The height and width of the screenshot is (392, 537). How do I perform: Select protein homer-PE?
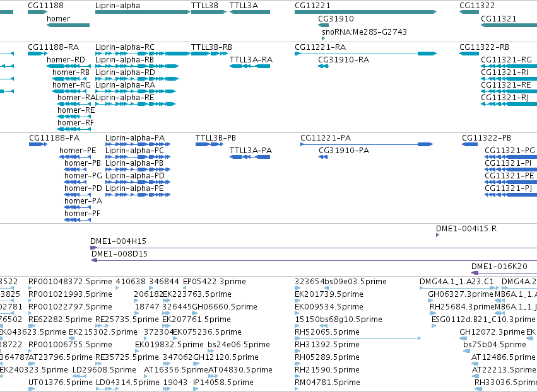[x=78, y=151]
